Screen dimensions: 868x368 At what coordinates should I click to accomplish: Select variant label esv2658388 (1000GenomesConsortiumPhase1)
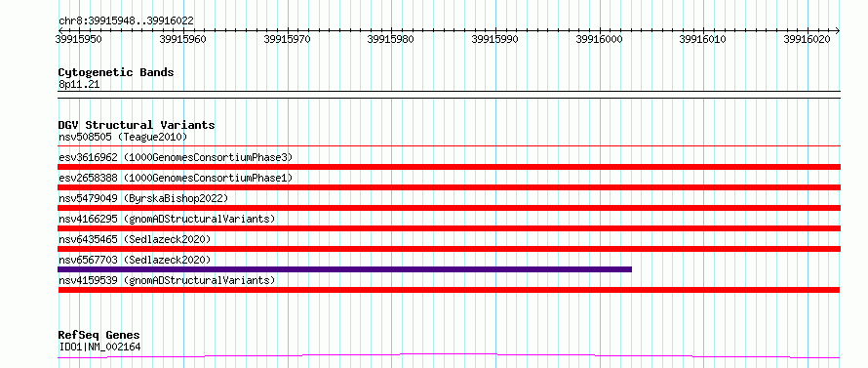(x=175, y=178)
